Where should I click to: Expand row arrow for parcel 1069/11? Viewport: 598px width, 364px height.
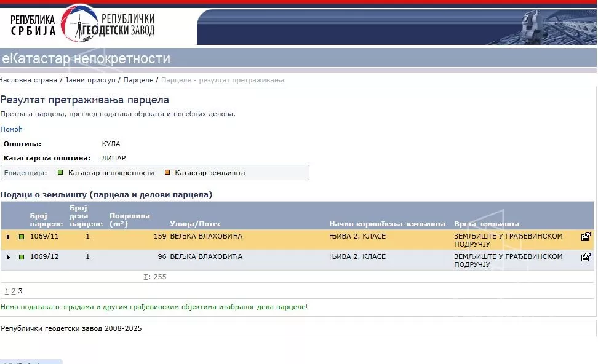[8, 237]
